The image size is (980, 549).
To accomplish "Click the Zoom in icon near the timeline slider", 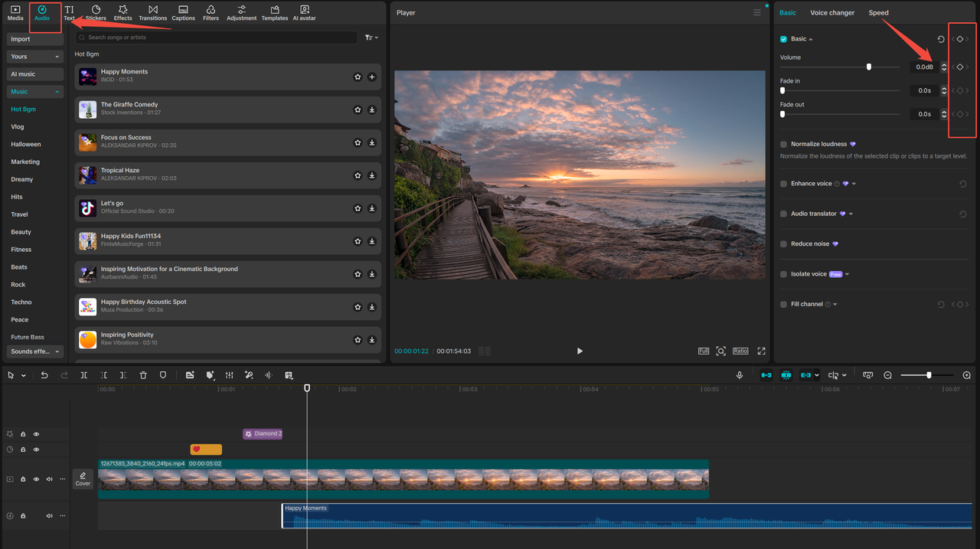I will (965, 375).
